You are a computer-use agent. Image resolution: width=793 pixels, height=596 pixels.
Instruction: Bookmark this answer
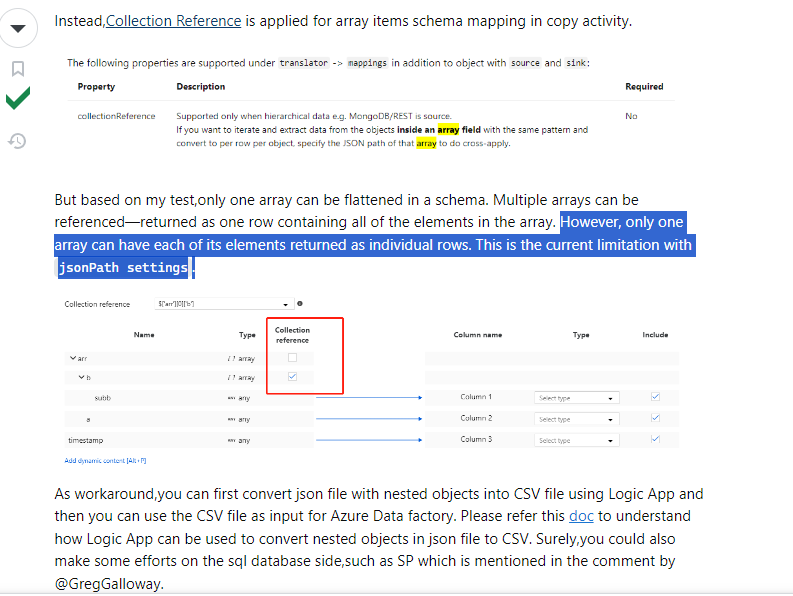coord(18,68)
